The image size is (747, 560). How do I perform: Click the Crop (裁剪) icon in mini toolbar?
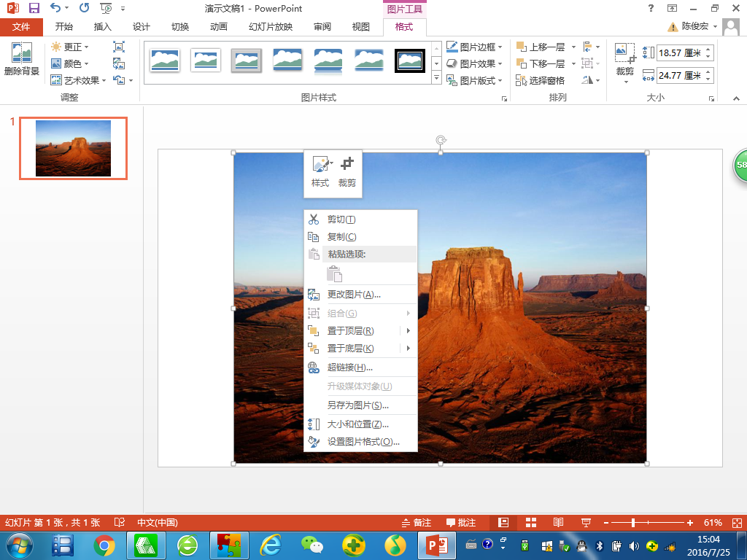tap(347, 165)
